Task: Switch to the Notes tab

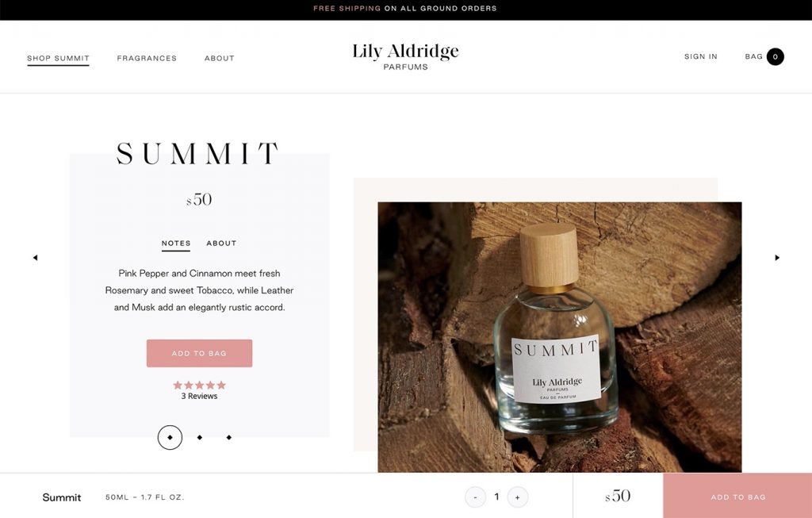Action: coord(176,244)
